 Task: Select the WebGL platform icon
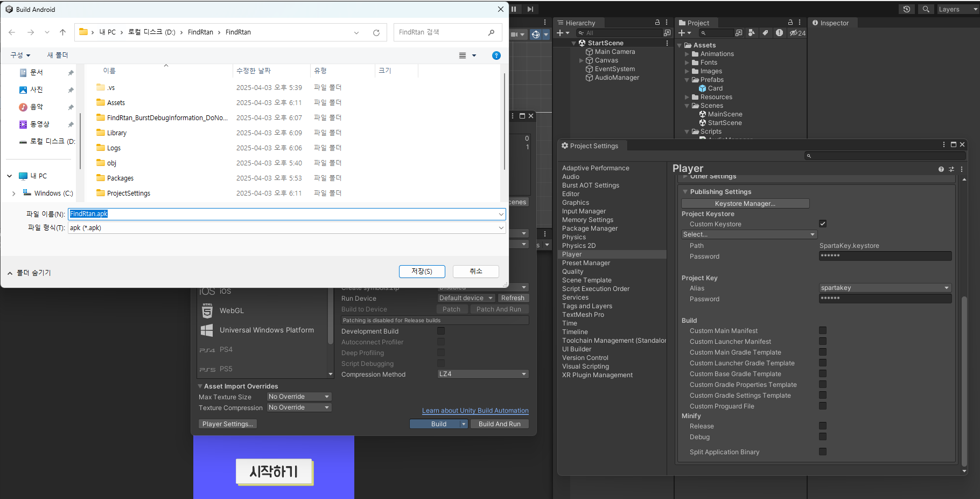(x=207, y=310)
